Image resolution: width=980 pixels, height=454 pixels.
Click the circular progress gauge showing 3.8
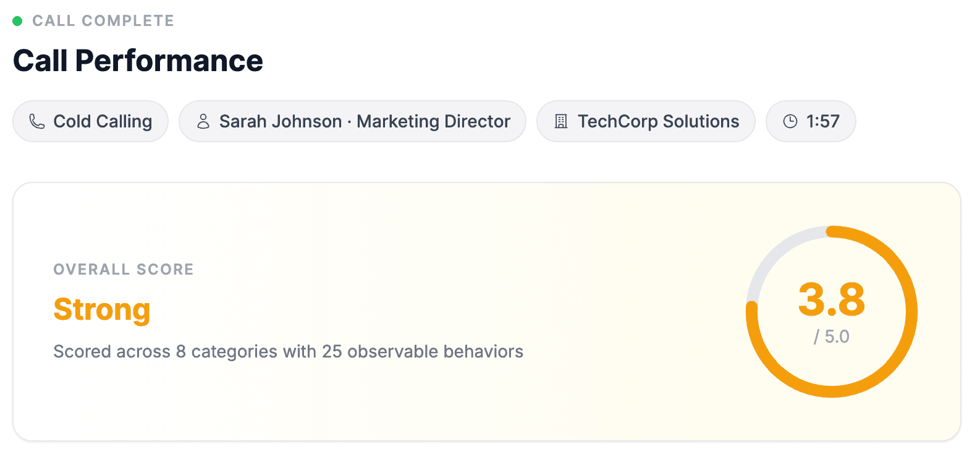(831, 312)
